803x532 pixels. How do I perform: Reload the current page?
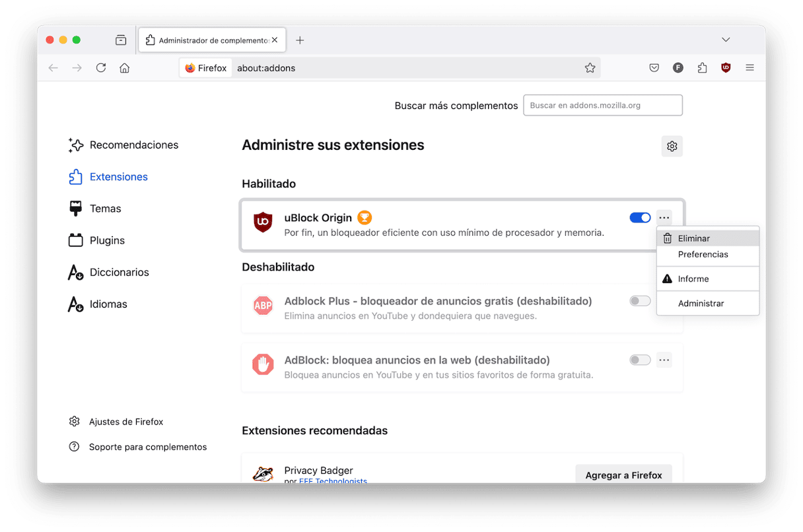coord(101,68)
